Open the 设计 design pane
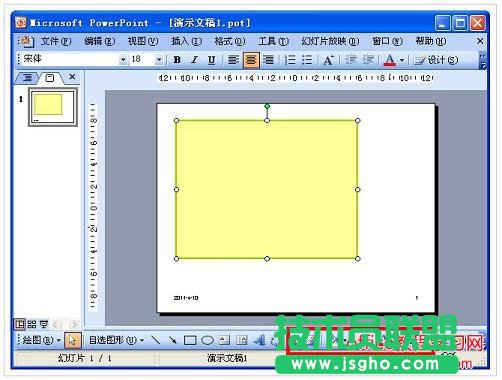502x380 pixels. (x=436, y=60)
